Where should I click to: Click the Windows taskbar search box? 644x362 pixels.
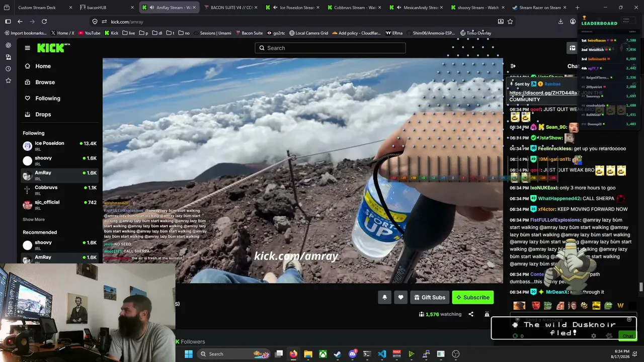tap(235, 354)
